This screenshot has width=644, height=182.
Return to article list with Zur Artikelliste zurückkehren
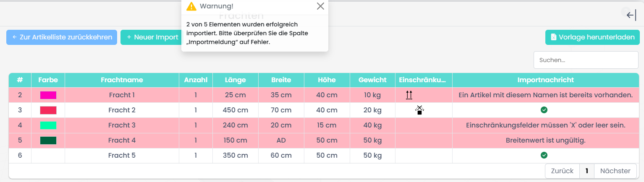[x=62, y=37]
